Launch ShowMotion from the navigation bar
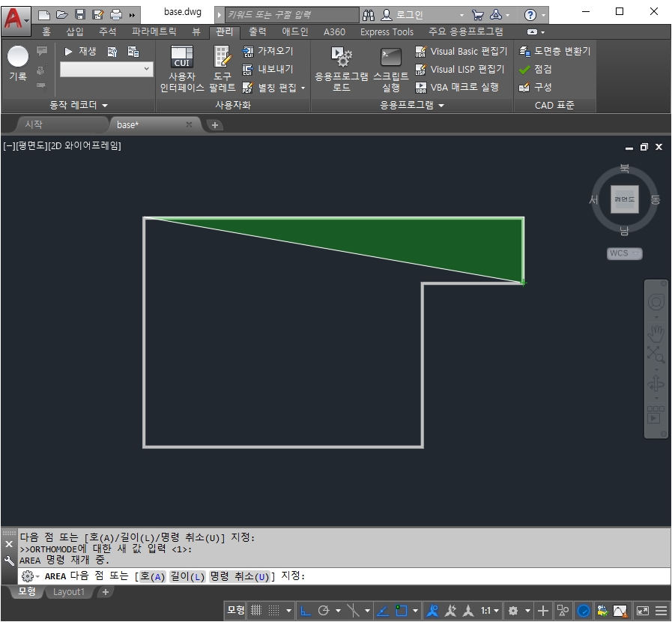Image resolution: width=672 pixels, height=622 pixels. 656,414
